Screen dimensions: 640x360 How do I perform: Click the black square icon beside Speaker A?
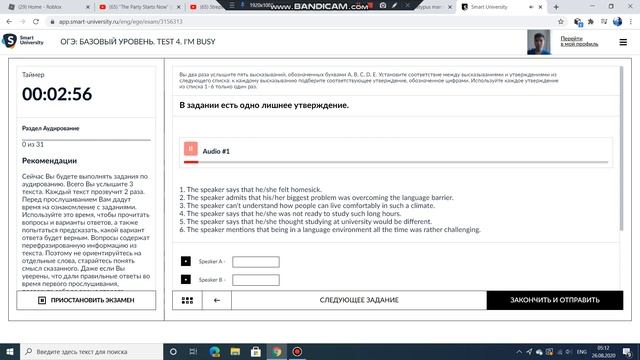click(x=186, y=261)
